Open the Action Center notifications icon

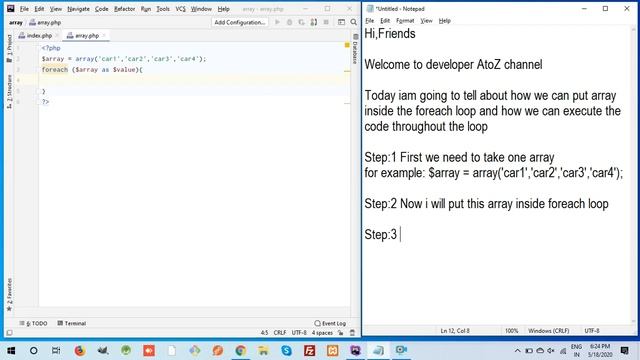tap(624, 350)
